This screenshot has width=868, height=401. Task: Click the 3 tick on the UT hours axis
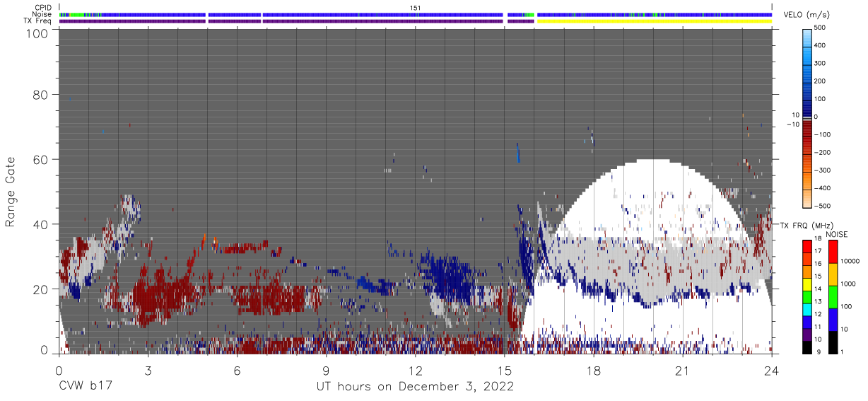(x=148, y=370)
